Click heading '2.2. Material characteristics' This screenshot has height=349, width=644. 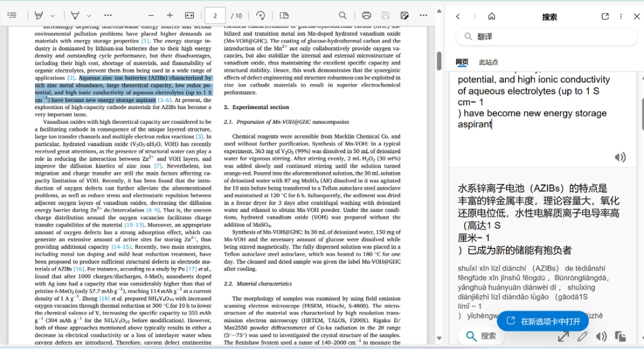258,284
